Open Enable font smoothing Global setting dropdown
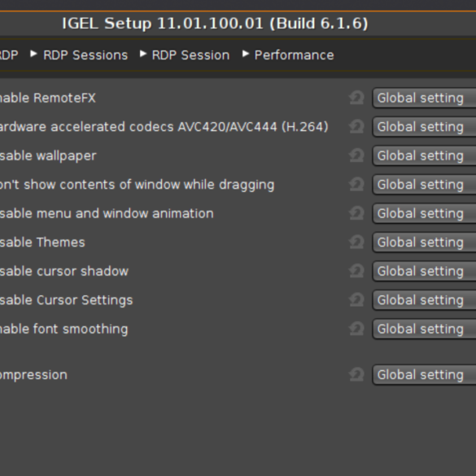The image size is (476, 476). [x=424, y=329]
